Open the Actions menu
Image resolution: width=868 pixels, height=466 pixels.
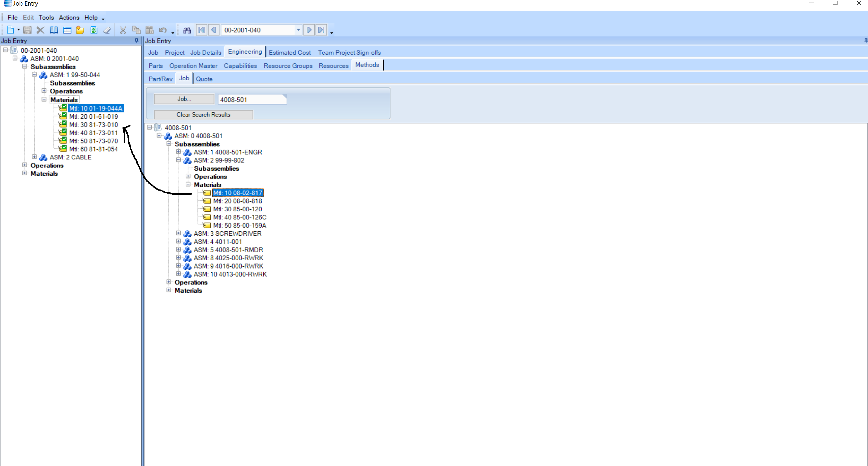coord(69,18)
